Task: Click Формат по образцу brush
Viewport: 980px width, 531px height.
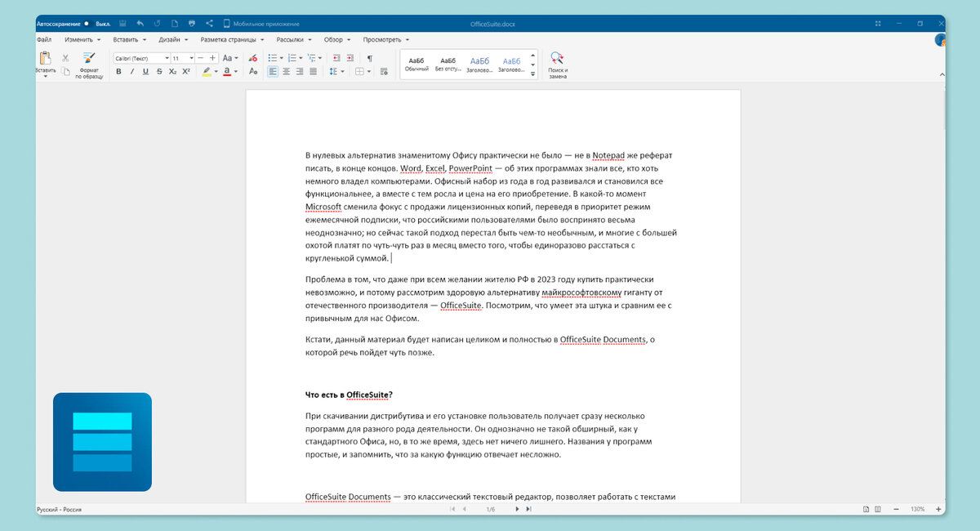Action: [x=89, y=65]
